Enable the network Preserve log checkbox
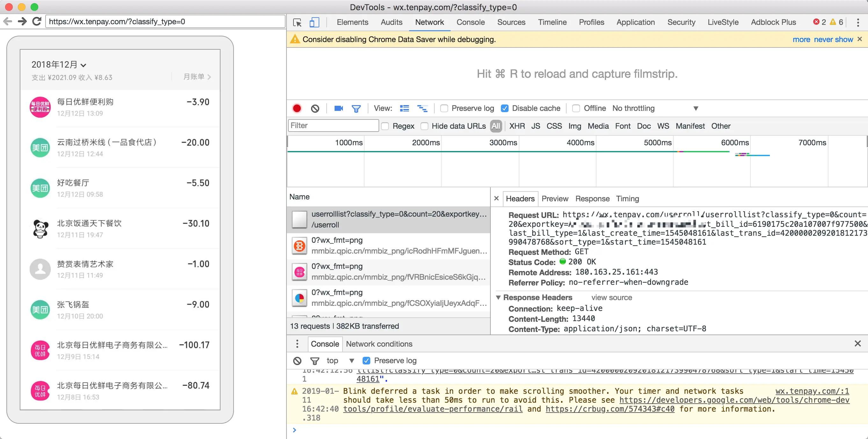This screenshot has height=439, width=868. click(x=444, y=109)
